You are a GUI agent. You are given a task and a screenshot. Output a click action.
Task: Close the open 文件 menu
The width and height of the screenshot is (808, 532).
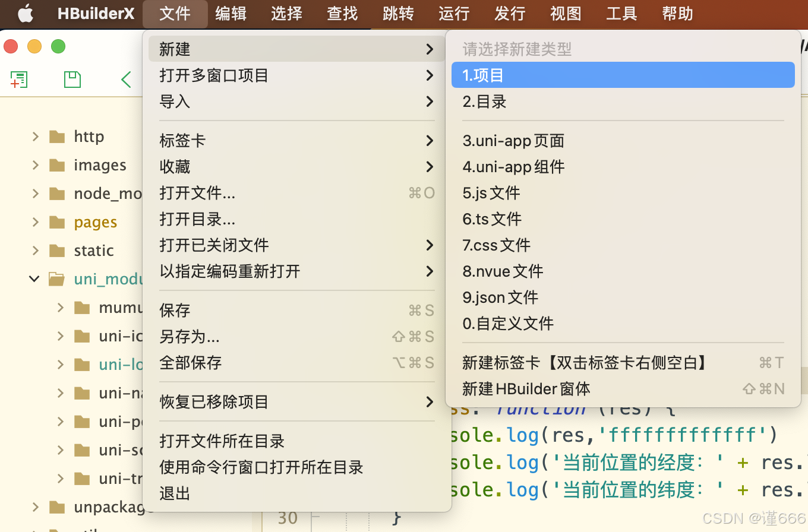tap(175, 13)
